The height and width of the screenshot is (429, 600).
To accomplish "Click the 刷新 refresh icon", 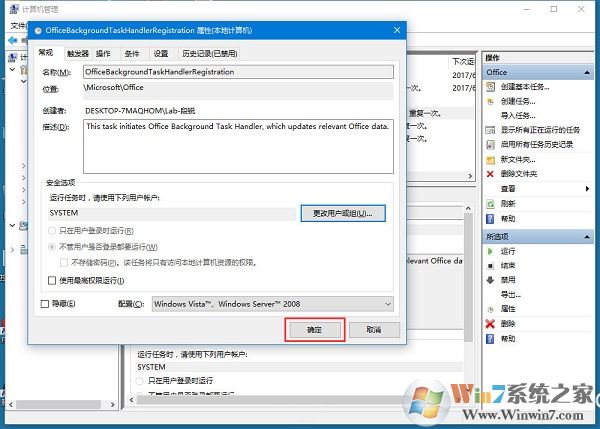I will pyautogui.click(x=490, y=204).
